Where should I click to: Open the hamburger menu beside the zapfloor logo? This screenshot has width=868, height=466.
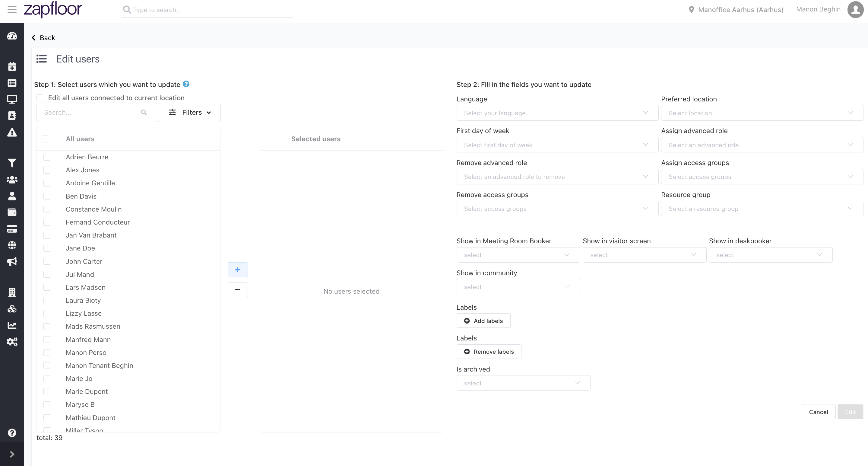(x=12, y=9)
